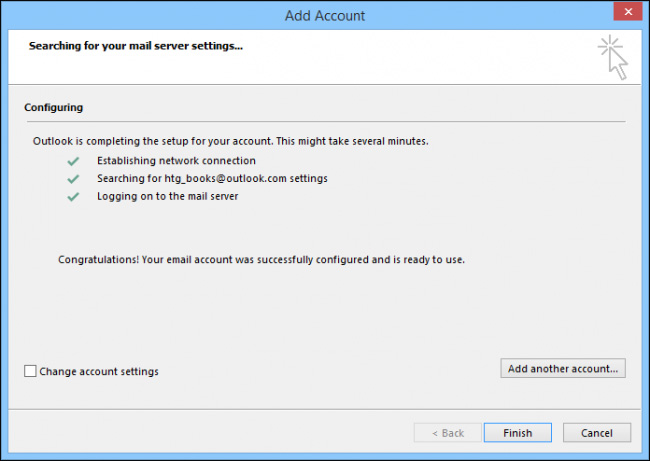Click checkmark beside Logging on to mail server
This screenshot has height=461, width=650.
click(72, 196)
